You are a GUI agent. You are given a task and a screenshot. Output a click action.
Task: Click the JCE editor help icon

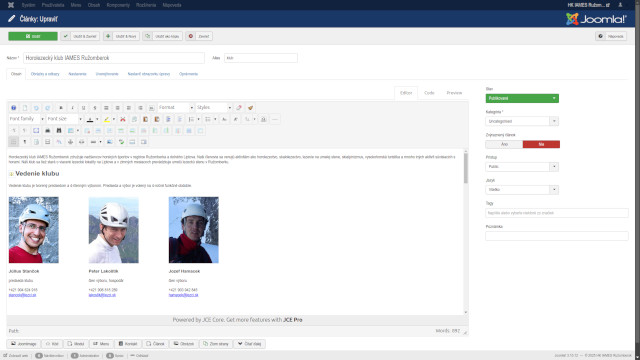(x=13, y=108)
